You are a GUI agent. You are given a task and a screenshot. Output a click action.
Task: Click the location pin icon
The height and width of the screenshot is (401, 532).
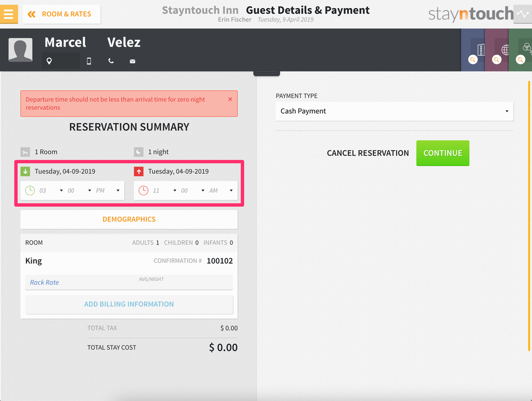point(49,61)
